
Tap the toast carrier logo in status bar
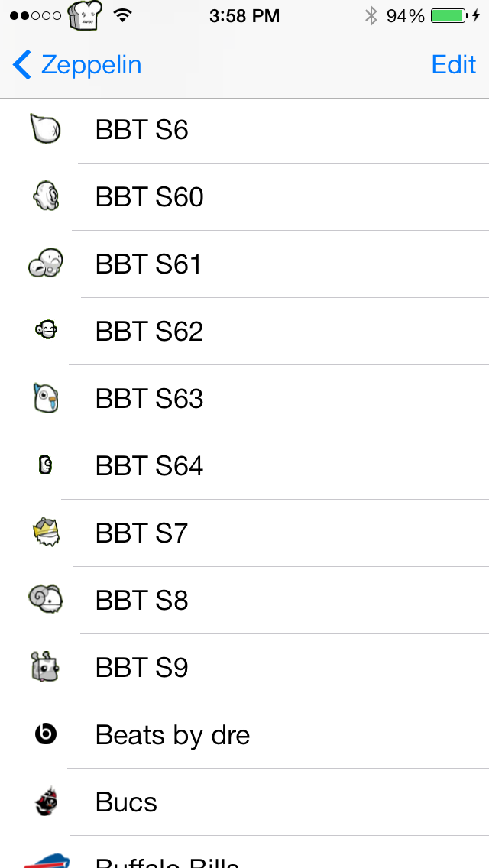coord(86,15)
